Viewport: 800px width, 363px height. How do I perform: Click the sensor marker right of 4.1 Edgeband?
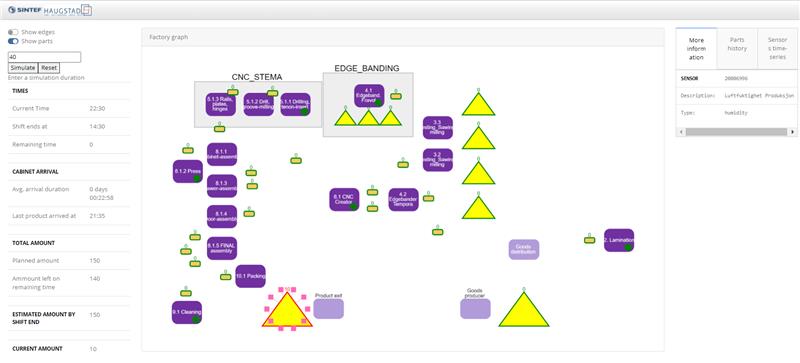tap(395, 95)
